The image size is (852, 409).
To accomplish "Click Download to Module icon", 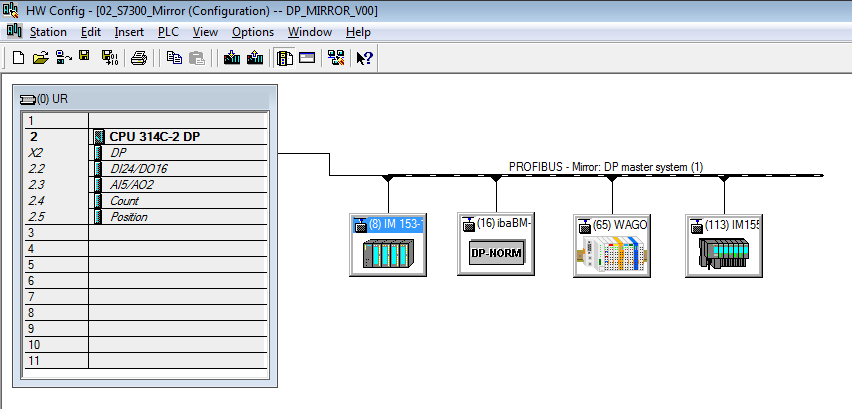I will [x=232, y=58].
